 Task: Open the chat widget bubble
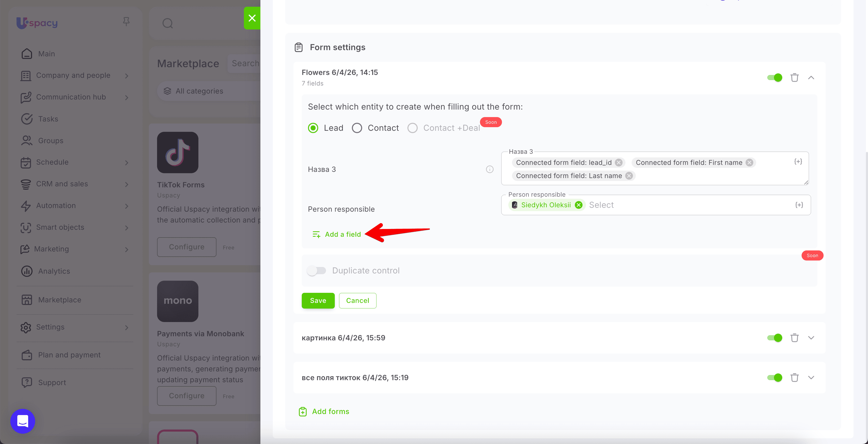(22, 421)
